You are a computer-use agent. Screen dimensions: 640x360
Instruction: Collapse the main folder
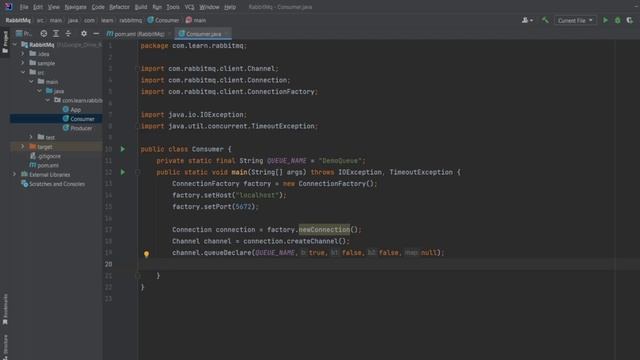[x=31, y=82]
